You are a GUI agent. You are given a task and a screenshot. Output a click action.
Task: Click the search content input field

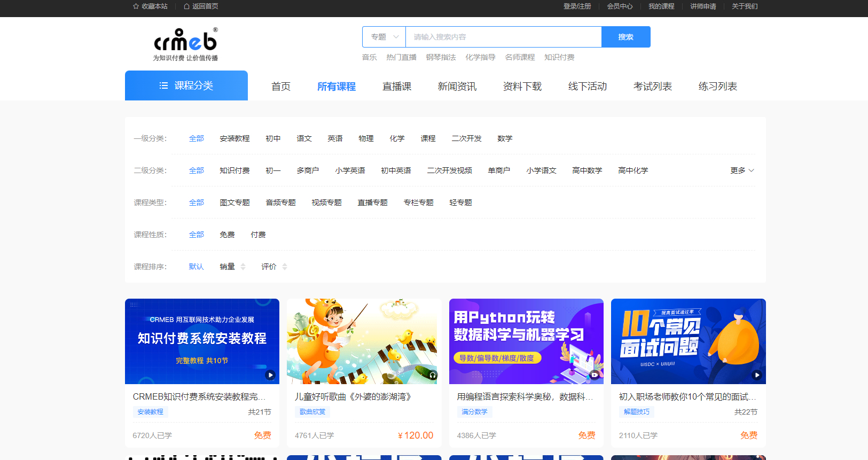[x=503, y=37]
